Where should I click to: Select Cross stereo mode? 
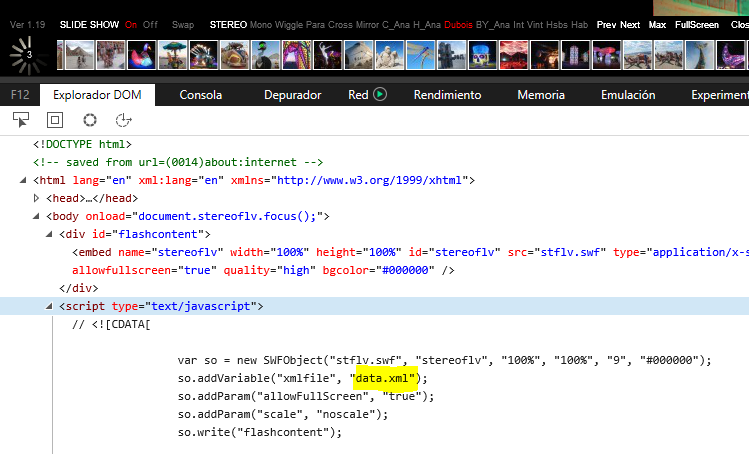click(340, 25)
